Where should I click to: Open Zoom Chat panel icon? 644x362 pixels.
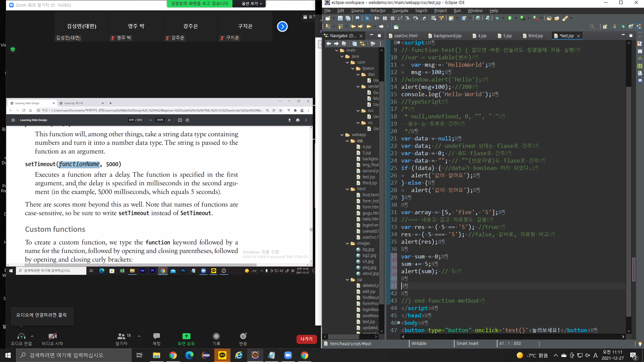pos(156,336)
